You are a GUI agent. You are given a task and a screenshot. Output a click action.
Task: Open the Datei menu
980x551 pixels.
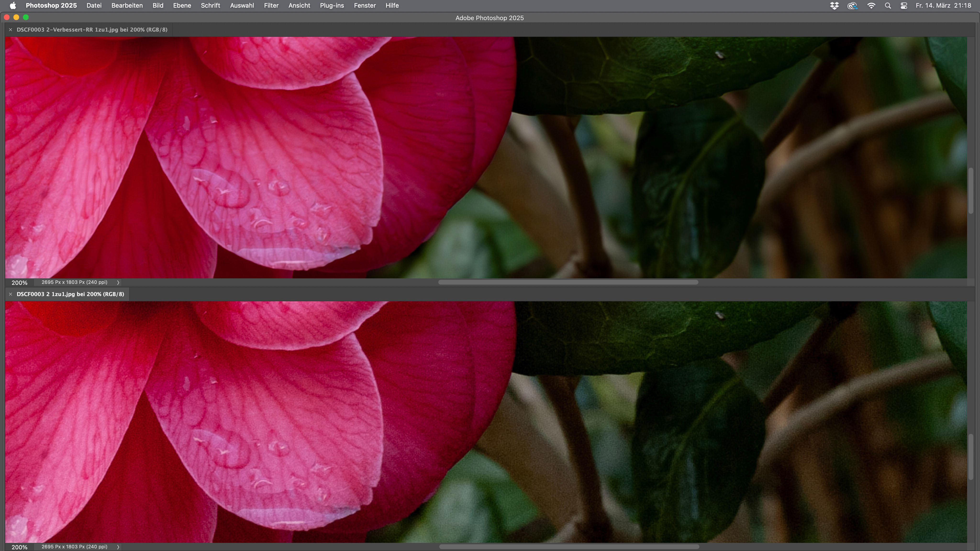point(94,5)
